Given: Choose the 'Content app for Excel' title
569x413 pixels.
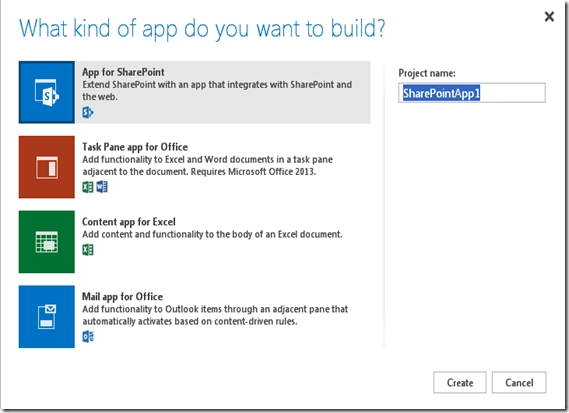Looking at the screenshot, I should coord(129,222).
